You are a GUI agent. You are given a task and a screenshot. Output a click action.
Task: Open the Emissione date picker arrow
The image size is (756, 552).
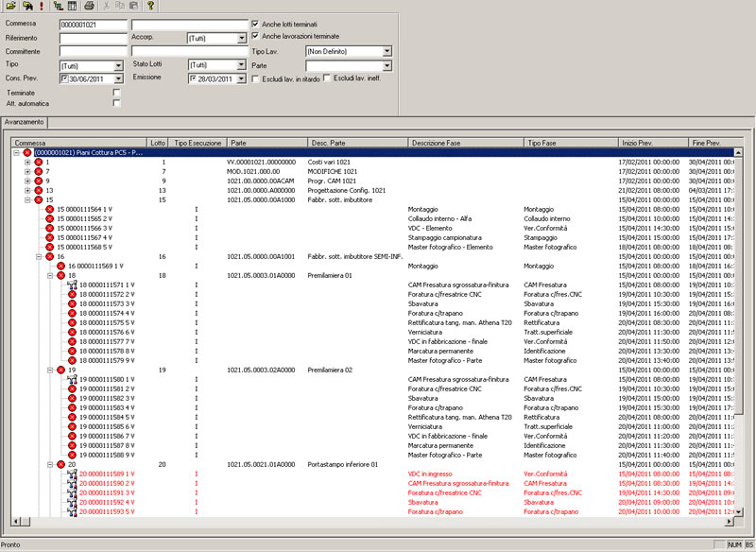pyautogui.click(x=242, y=78)
